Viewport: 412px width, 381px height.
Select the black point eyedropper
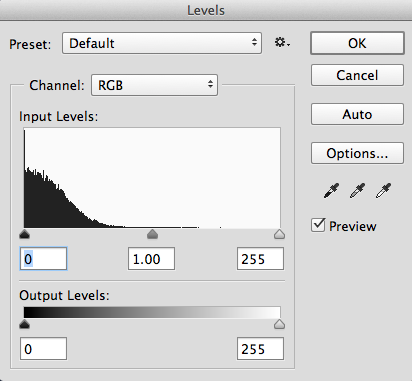(331, 191)
